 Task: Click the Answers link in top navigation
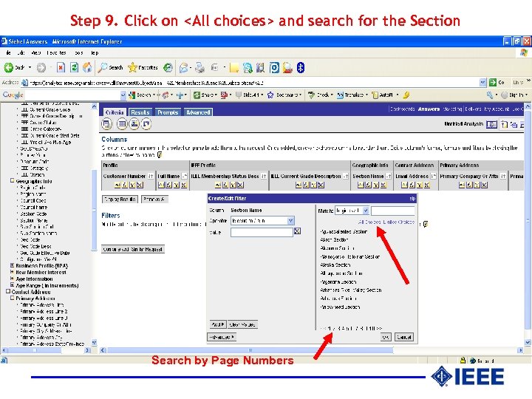pyautogui.click(x=429, y=109)
